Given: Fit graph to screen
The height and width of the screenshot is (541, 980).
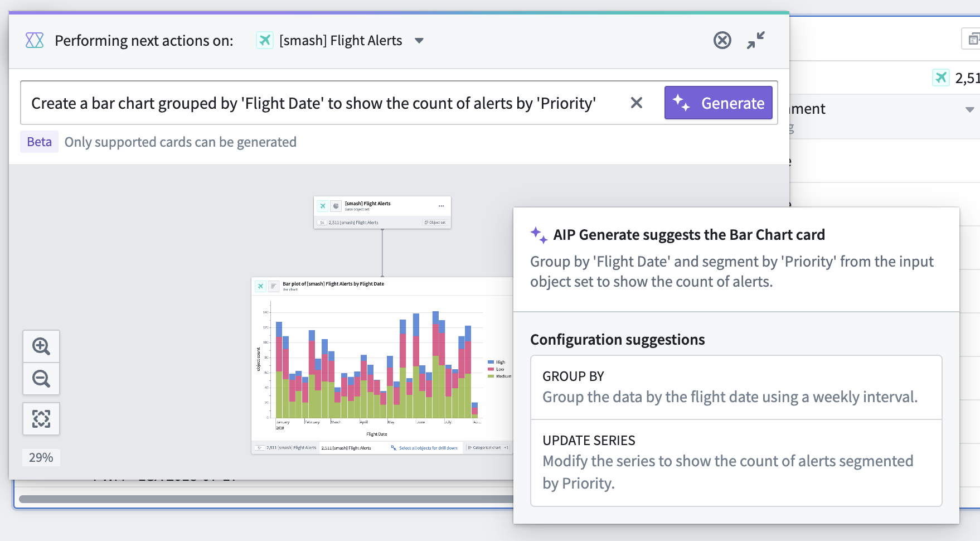Looking at the screenshot, I should [41, 419].
